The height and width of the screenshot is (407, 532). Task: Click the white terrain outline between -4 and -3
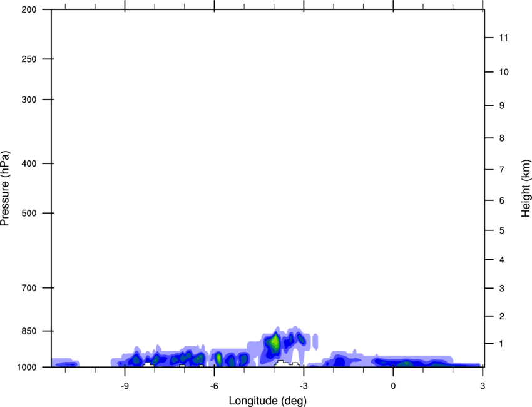287,364
